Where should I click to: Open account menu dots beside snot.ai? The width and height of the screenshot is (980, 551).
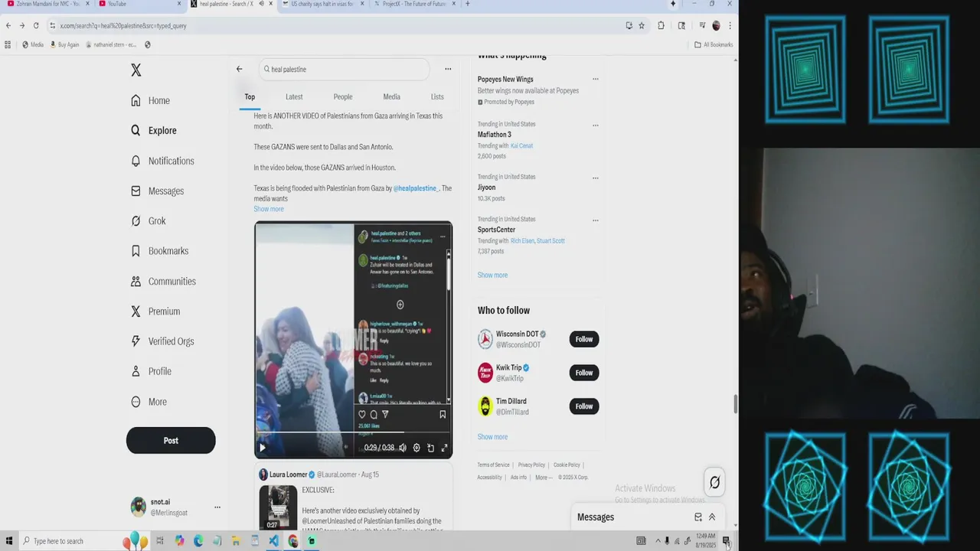click(217, 507)
